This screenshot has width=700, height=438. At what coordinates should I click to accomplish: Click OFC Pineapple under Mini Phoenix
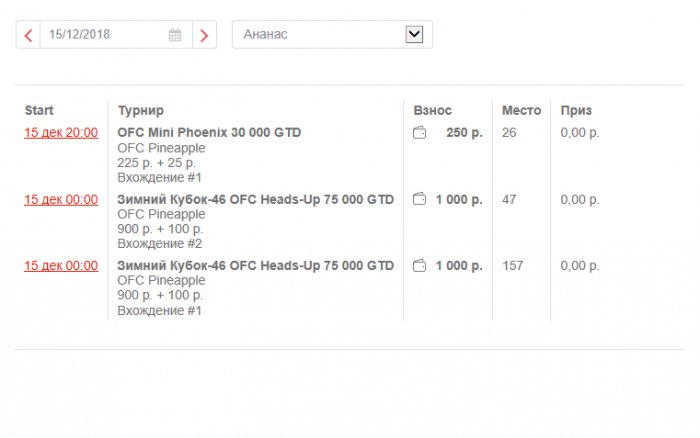coord(161,148)
